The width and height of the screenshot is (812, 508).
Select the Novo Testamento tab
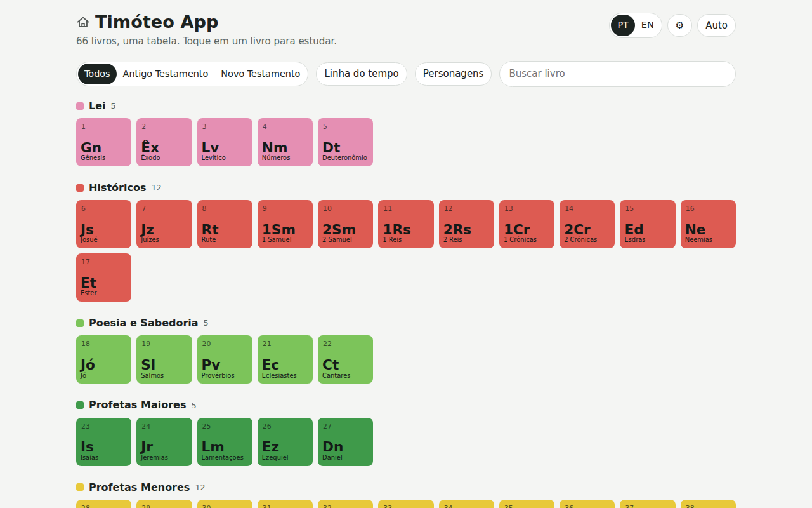[x=260, y=74]
